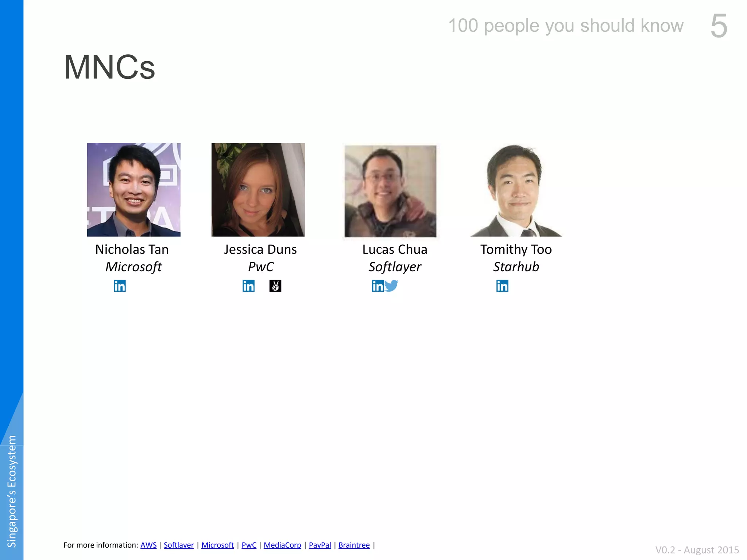Follow the AWS link in footer
The image size is (747, 560).
tap(148, 545)
